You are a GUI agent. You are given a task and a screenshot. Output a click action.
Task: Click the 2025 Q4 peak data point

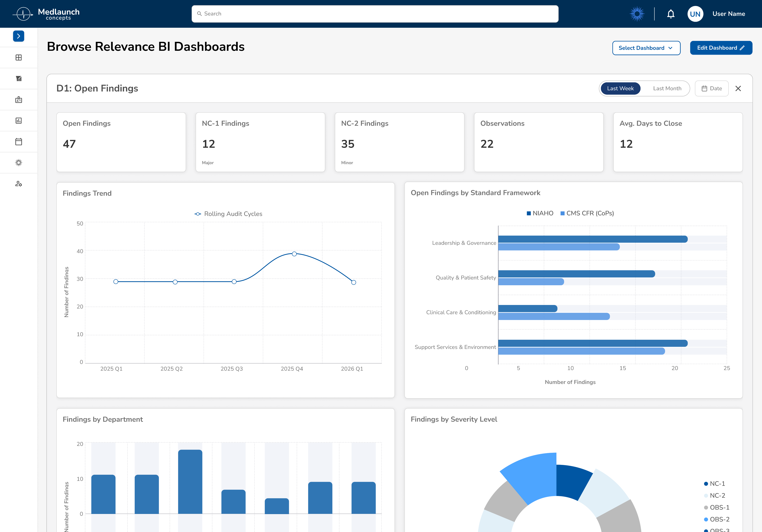pos(294,254)
